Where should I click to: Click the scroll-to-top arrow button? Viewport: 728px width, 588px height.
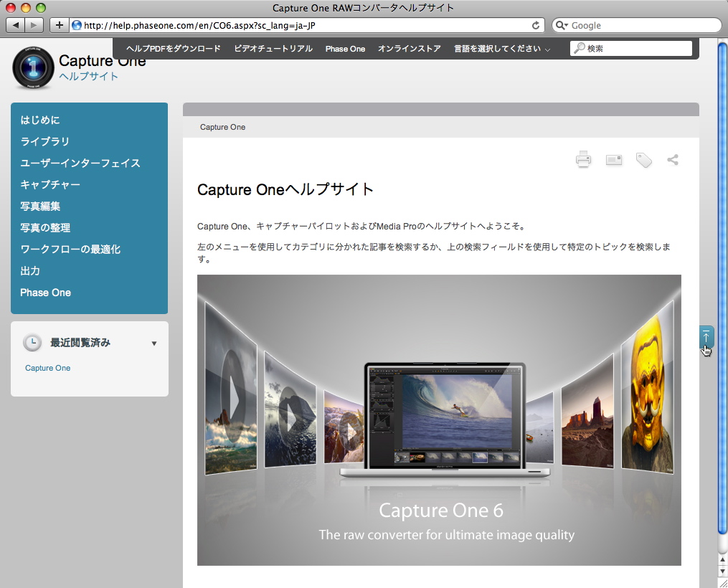coord(706,337)
